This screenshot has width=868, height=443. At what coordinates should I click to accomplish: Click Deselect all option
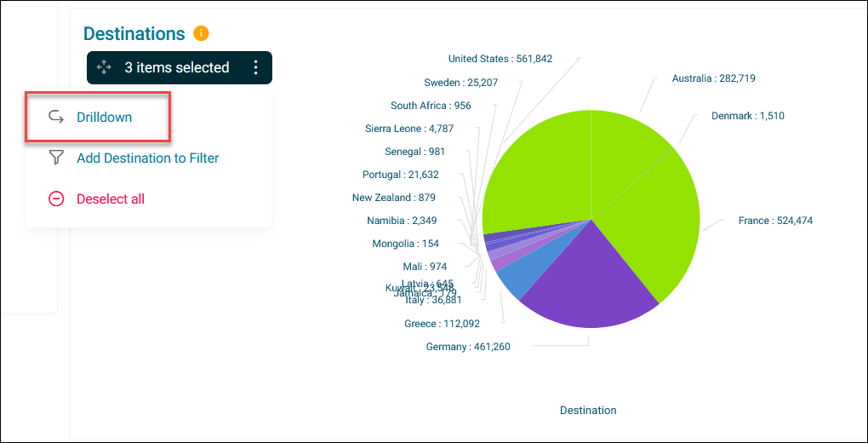pos(111,198)
